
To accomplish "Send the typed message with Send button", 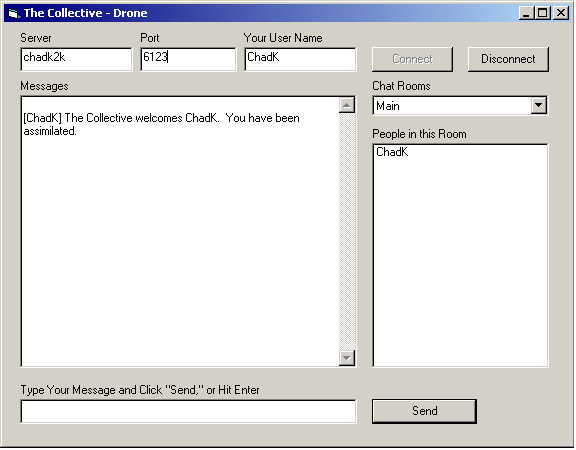I will point(424,411).
